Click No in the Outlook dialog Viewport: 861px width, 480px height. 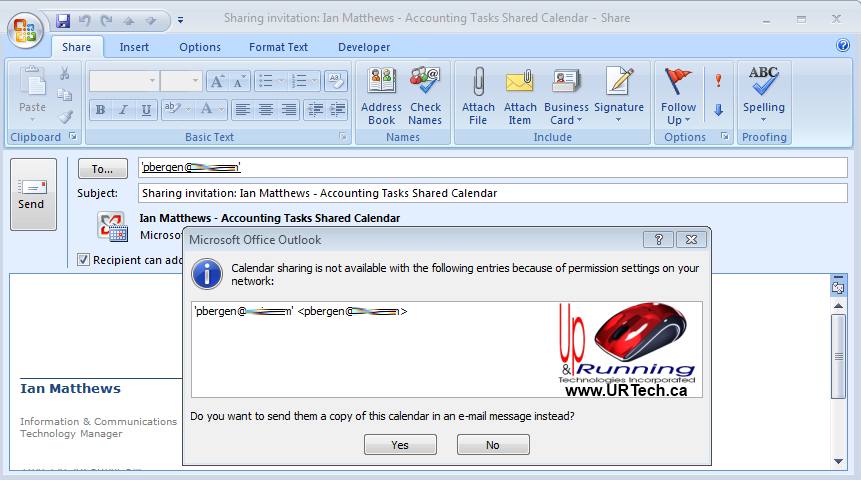tap(493, 445)
